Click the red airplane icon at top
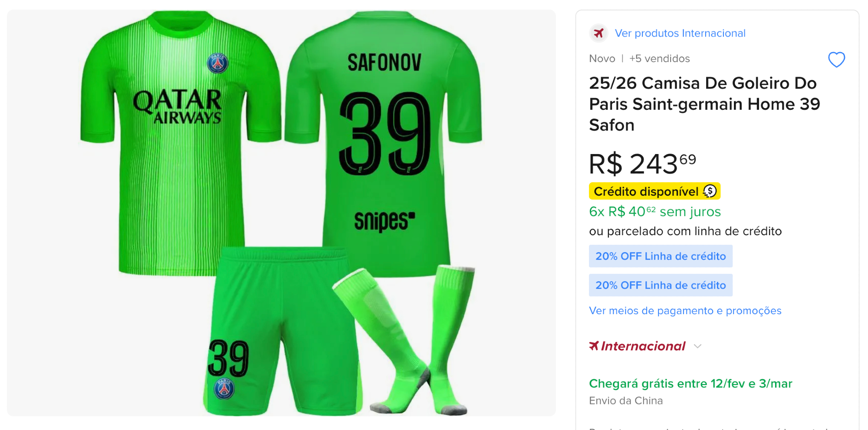 (x=598, y=33)
